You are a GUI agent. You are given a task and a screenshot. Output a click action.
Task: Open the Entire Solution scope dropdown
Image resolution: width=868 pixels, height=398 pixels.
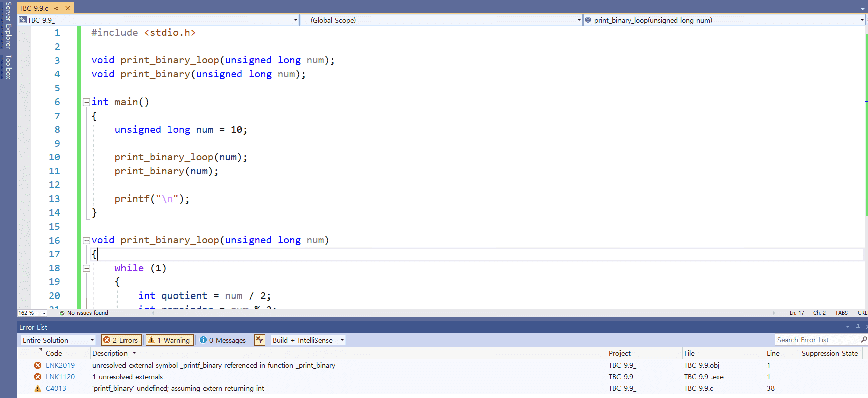pyautogui.click(x=58, y=340)
